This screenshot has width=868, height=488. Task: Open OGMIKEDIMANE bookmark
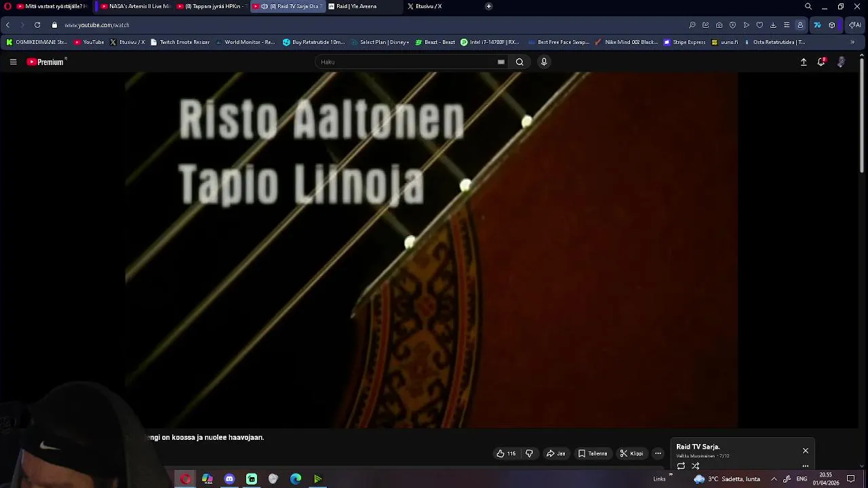coord(37,42)
